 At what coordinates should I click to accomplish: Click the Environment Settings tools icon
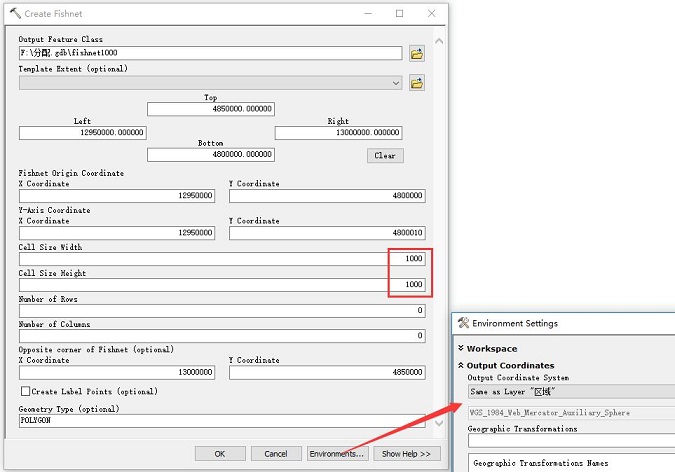463,323
